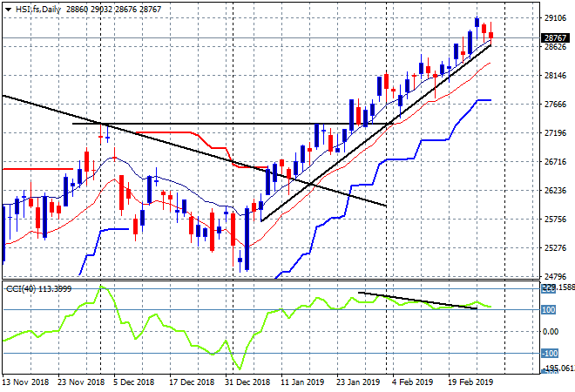Click the 28626 price axis label

555,46
